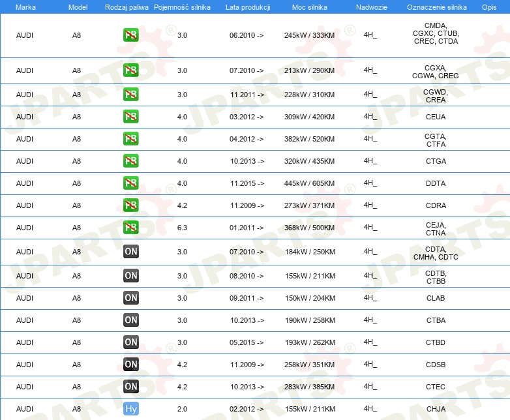Click the 08.2010 production date cell
This screenshot has width=510, height=420.
pos(247,276)
